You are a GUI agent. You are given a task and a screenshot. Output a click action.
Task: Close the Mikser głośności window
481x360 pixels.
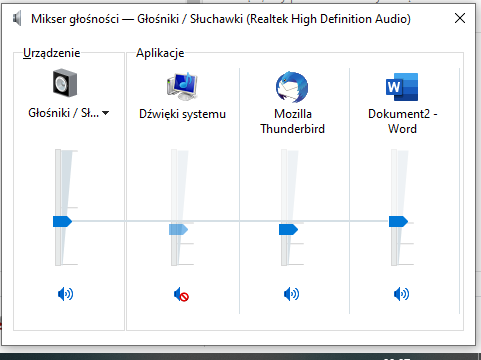460,18
